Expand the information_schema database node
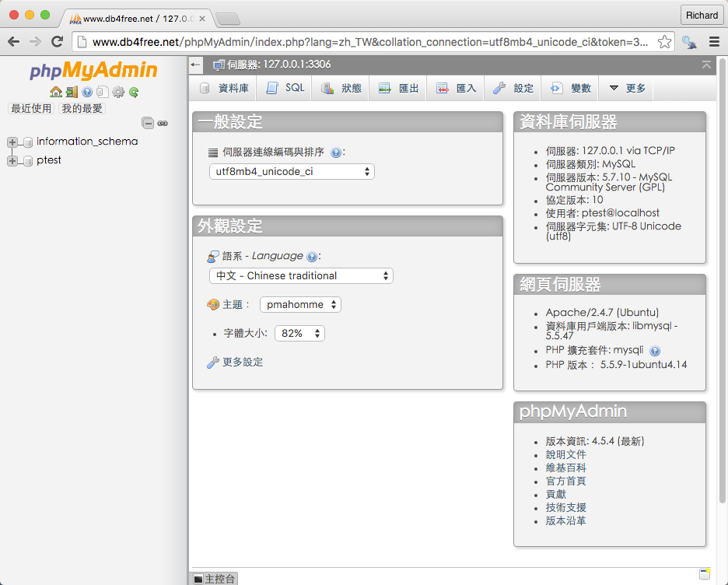 tap(12, 142)
